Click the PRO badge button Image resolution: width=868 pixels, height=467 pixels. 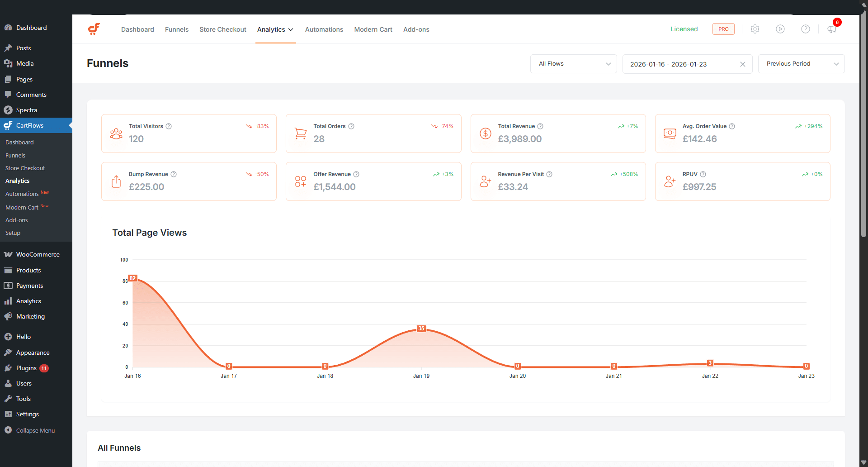pyautogui.click(x=723, y=29)
